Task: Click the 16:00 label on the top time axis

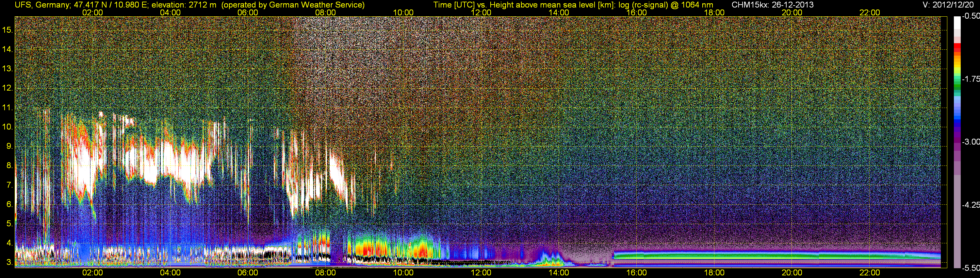Action: 636,12
